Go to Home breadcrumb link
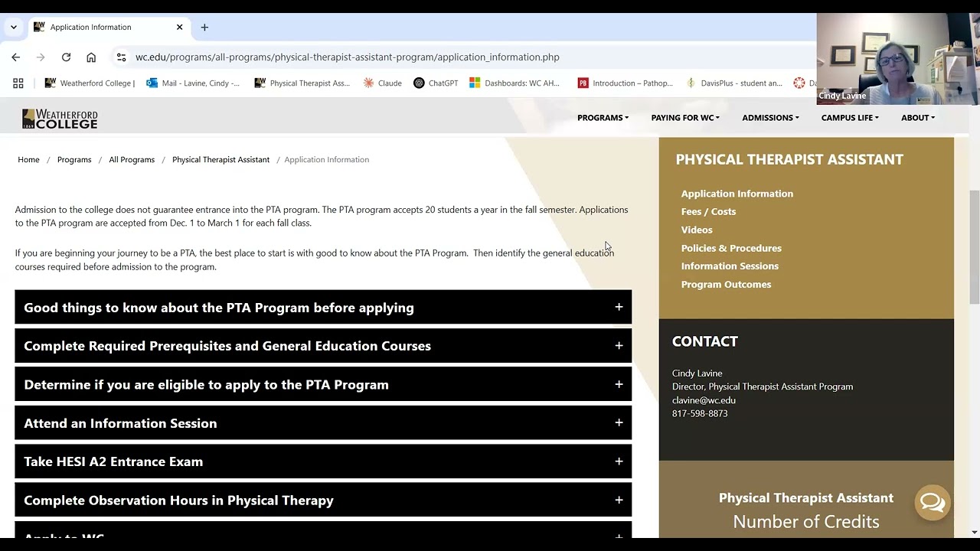 pos(28,160)
